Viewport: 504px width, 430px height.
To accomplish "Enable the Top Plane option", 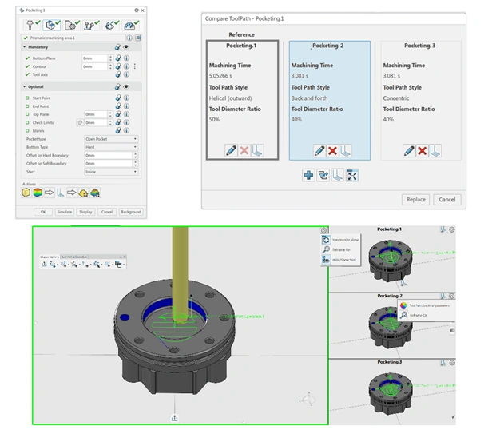I will pyautogui.click(x=27, y=114).
